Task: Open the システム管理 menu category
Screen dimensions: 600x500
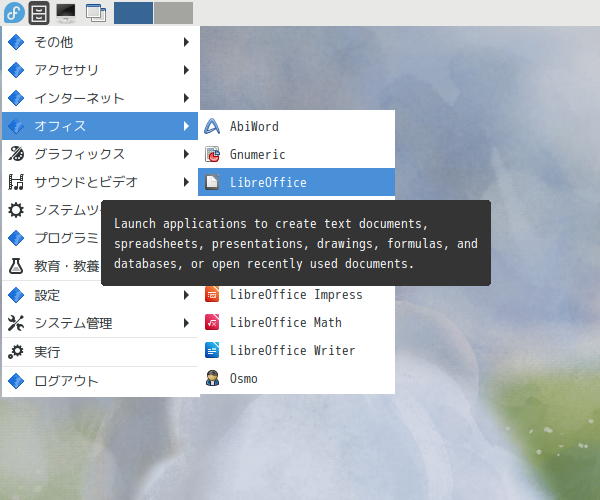Action: point(100,323)
